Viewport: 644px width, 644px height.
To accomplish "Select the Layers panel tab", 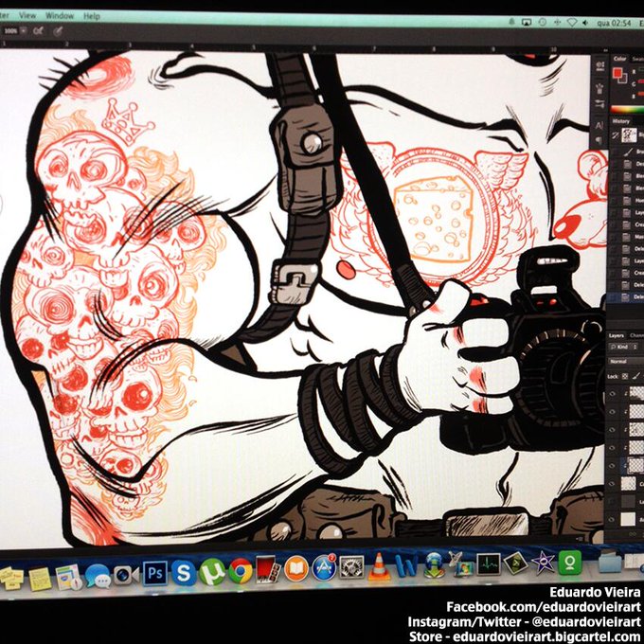I will 617,335.
